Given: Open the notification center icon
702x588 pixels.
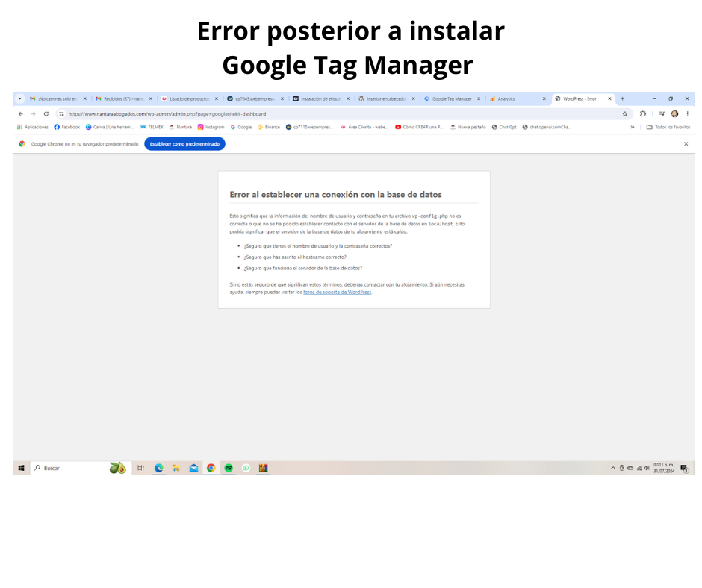Looking at the screenshot, I should [684, 468].
